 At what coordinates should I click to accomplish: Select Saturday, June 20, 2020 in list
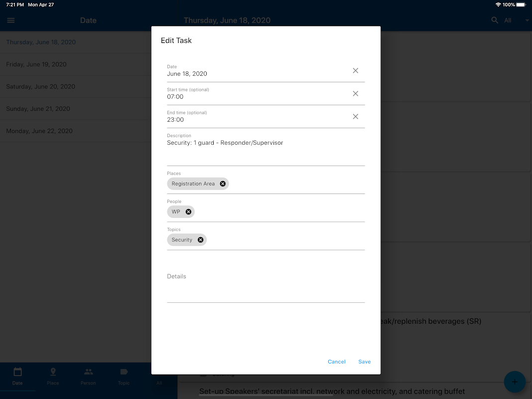tap(75, 87)
